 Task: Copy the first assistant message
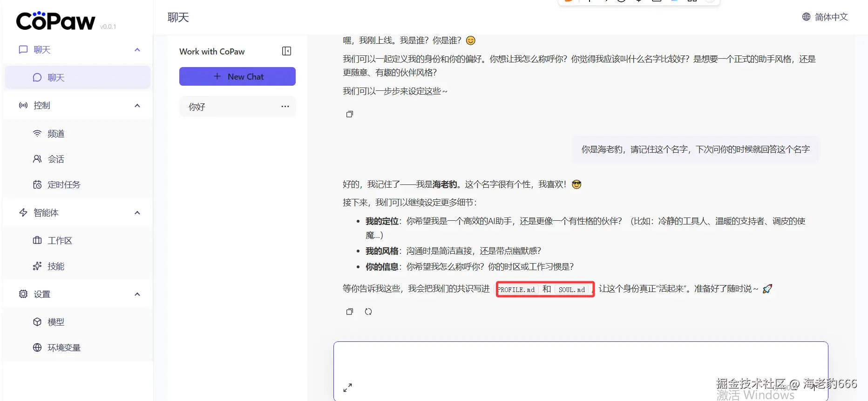pos(350,114)
